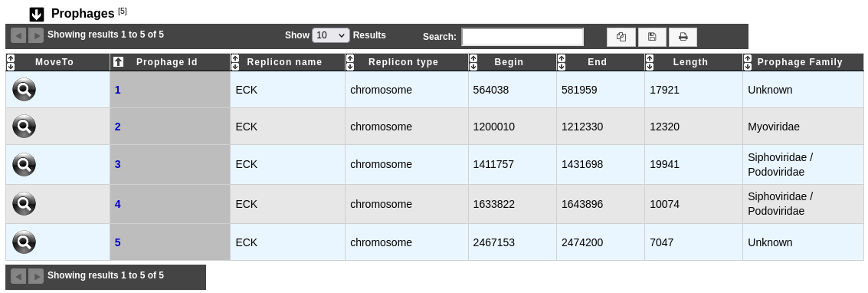868x293 pixels.
Task: Click the Length value 10074
Action: [664, 204]
